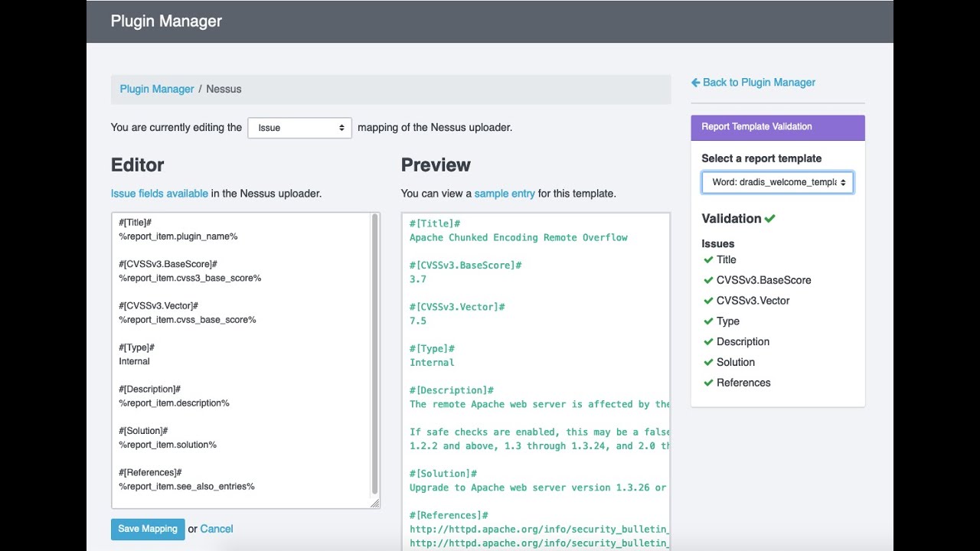980x551 pixels.
Task: Click the back arrow icon beside Plugin Manager link
Action: point(695,83)
